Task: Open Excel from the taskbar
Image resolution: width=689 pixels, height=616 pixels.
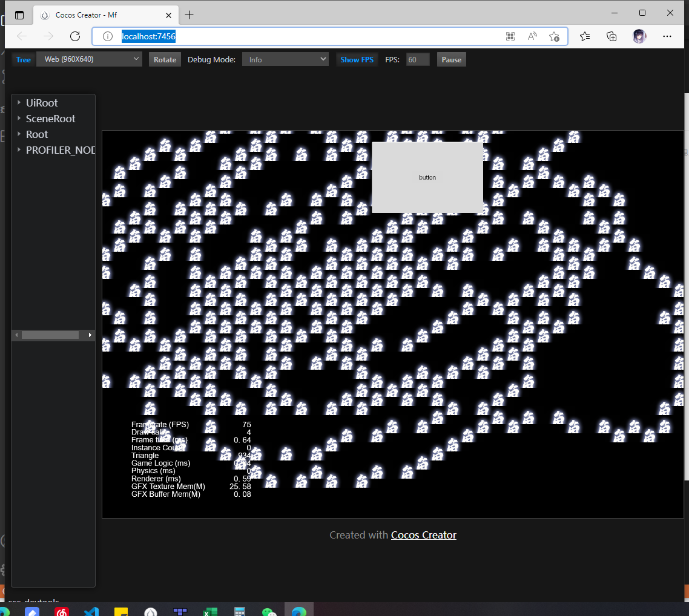Action: [x=210, y=611]
